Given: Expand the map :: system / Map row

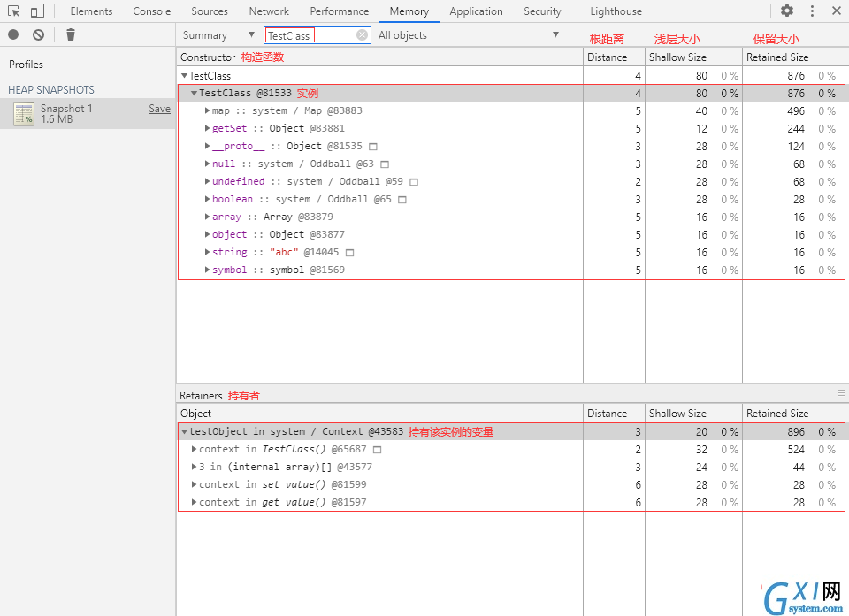Looking at the screenshot, I should click(x=207, y=111).
